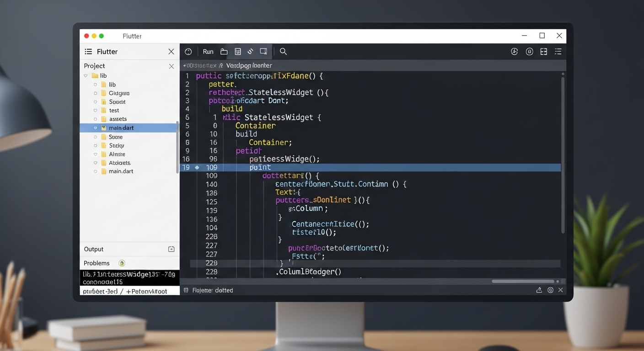The height and width of the screenshot is (351, 644).
Task: Click the Search magnifier icon
Action: point(283,51)
